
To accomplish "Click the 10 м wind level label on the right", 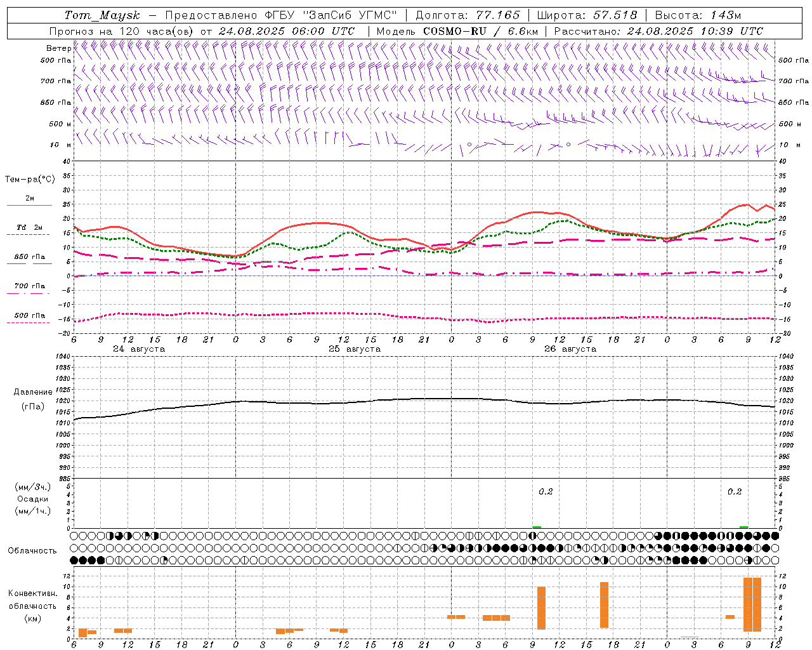I will [790, 145].
